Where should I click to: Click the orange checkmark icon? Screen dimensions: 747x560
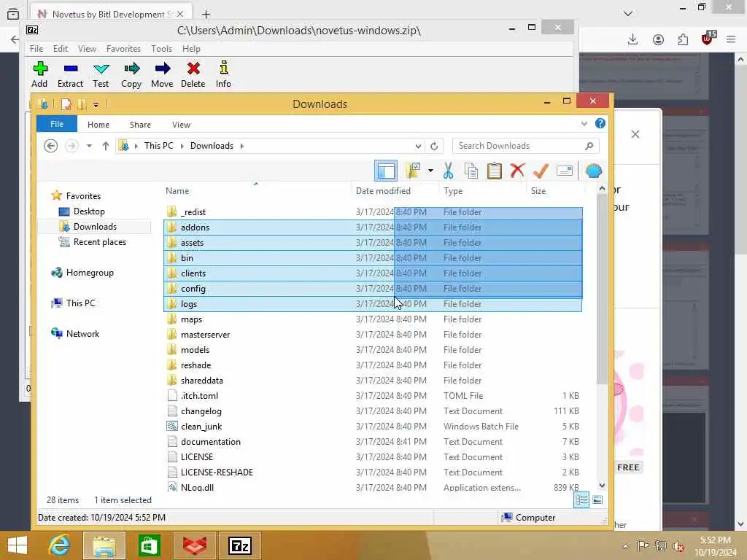[x=541, y=171]
